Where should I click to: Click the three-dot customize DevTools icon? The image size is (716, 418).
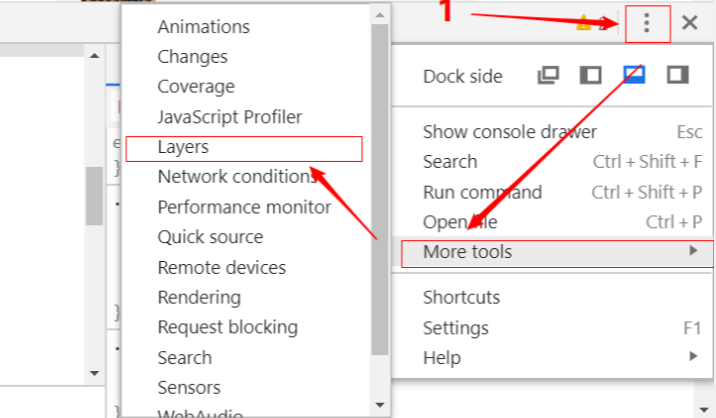648,23
